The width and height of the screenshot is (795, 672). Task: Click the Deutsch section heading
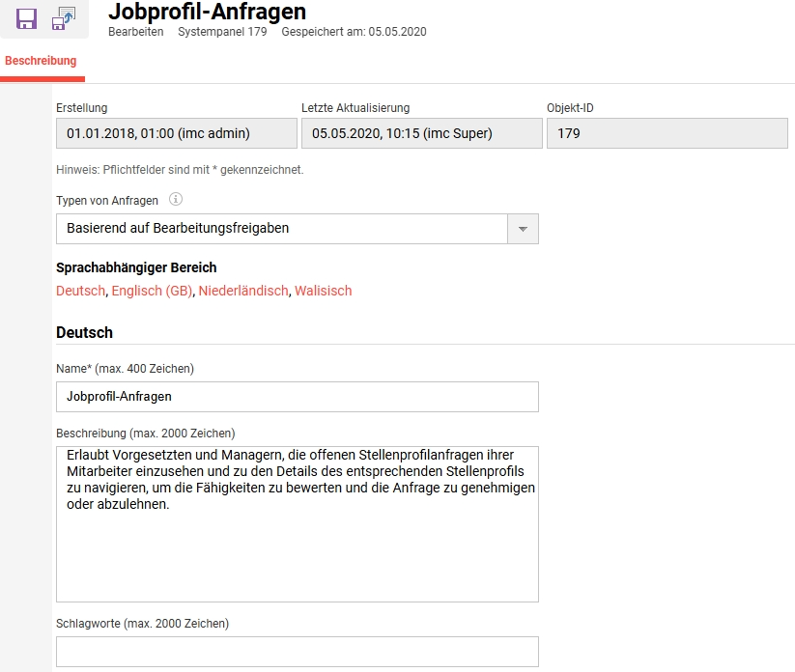coord(84,332)
